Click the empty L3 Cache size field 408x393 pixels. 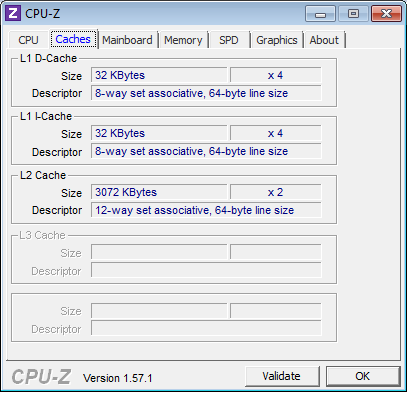coord(159,252)
